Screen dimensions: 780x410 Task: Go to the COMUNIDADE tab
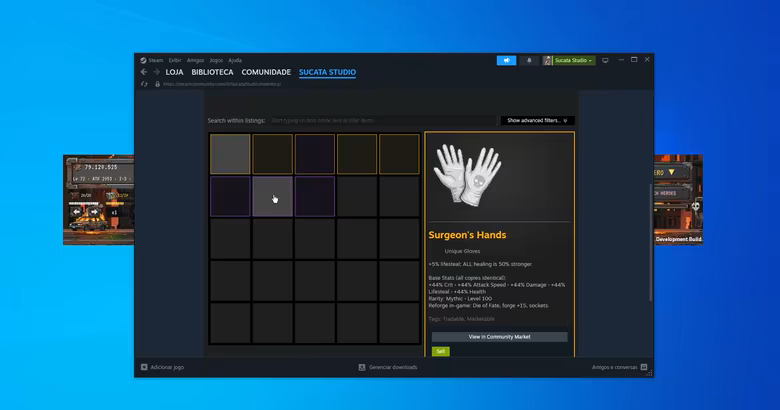tap(266, 72)
